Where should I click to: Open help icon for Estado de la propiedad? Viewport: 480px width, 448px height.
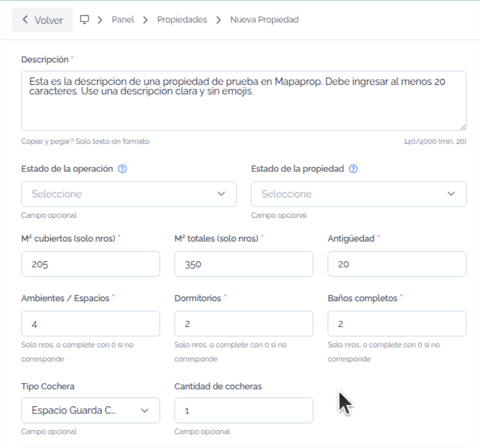point(353,169)
